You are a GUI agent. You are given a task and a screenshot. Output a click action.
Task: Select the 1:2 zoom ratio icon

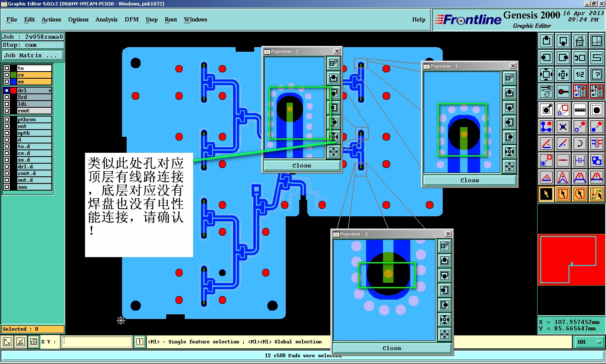pyautogui.click(x=580, y=74)
